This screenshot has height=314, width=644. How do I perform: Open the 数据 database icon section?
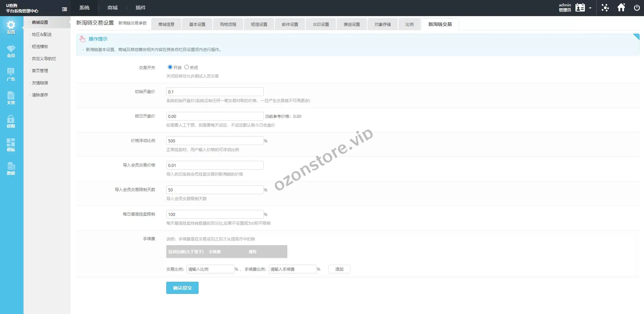click(11, 168)
